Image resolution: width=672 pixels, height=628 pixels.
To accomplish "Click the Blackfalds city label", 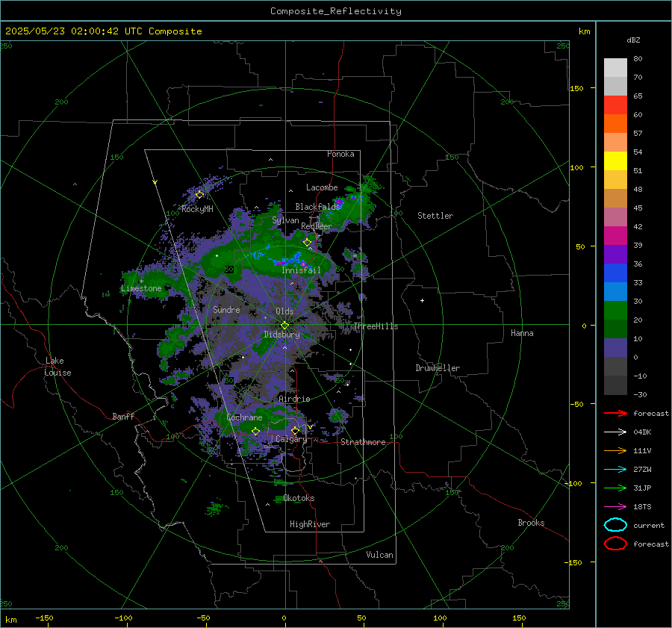I will [x=317, y=207].
